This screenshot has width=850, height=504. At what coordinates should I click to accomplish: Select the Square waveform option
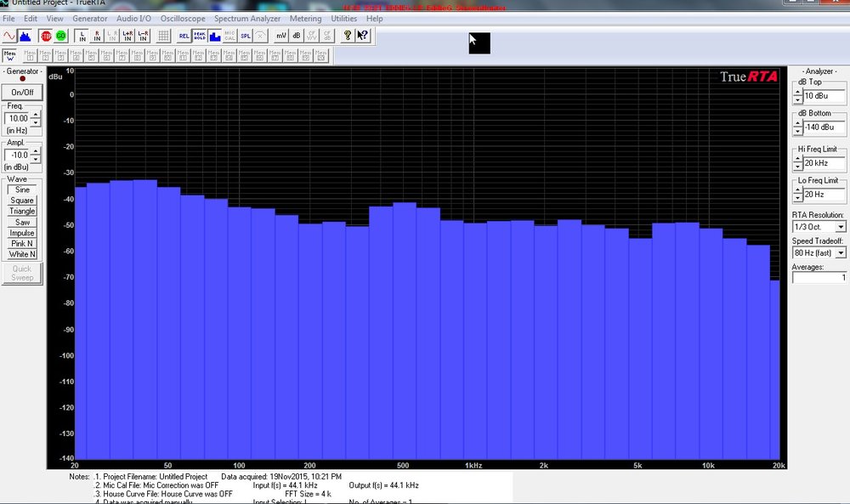[x=22, y=200]
